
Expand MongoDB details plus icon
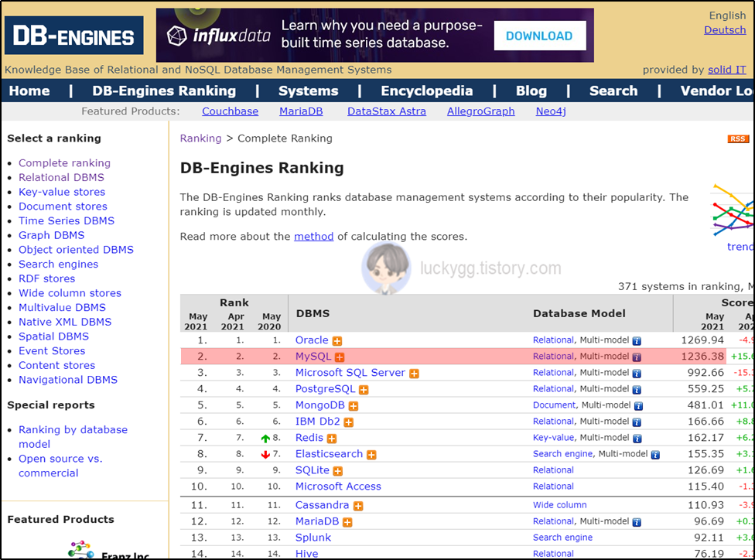[x=354, y=406]
